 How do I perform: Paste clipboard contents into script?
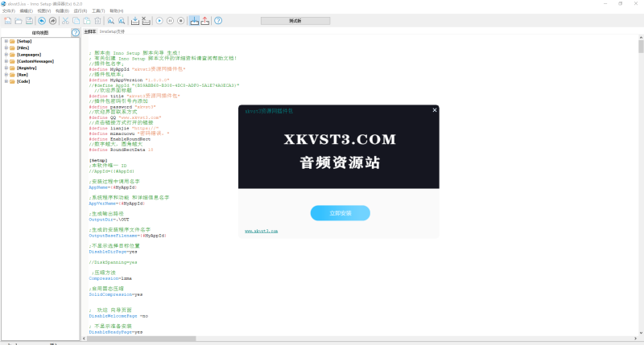click(87, 21)
